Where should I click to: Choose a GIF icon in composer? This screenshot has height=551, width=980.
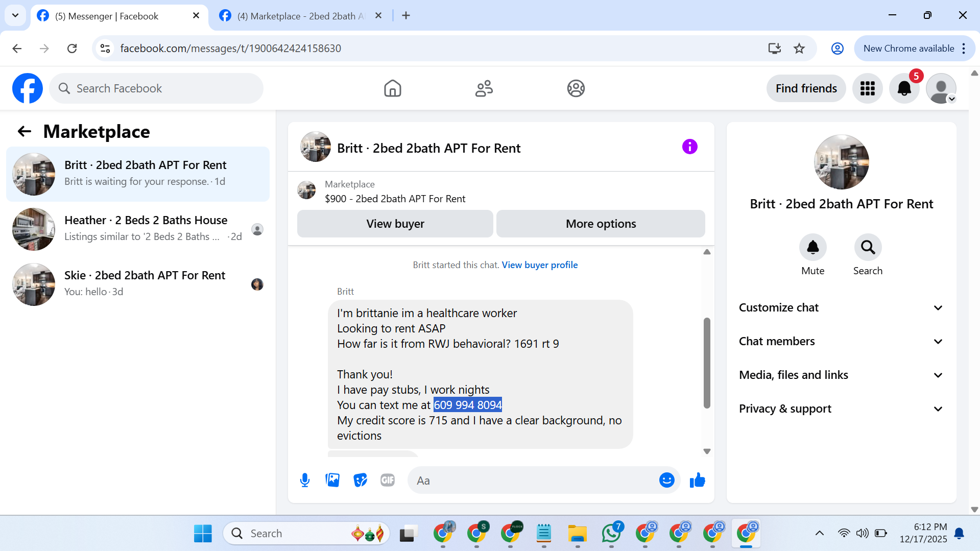coord(388,480)
